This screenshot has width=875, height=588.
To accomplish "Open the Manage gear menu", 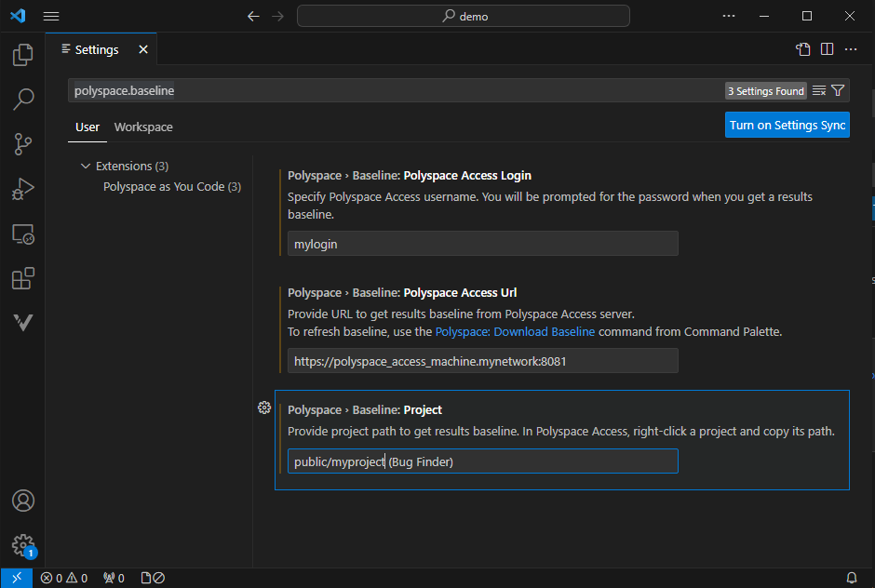I will (x=22, y=545).
